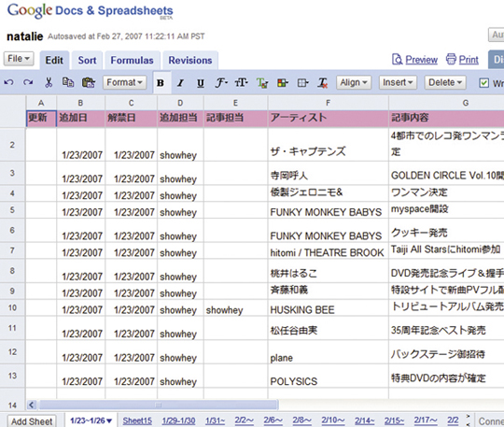This screenshot has width=504, height=427.
Task: Select column B header
Action: [x=80, y=103]
